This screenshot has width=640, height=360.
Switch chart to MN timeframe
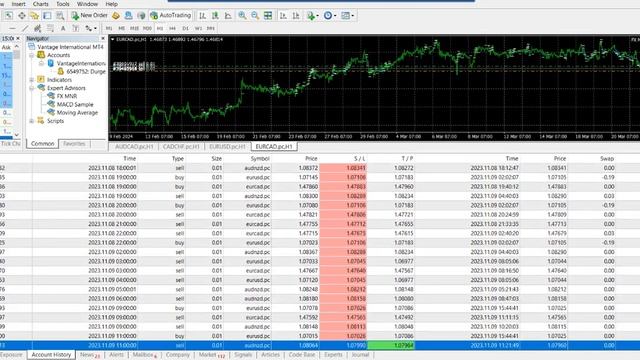(211, 28)
